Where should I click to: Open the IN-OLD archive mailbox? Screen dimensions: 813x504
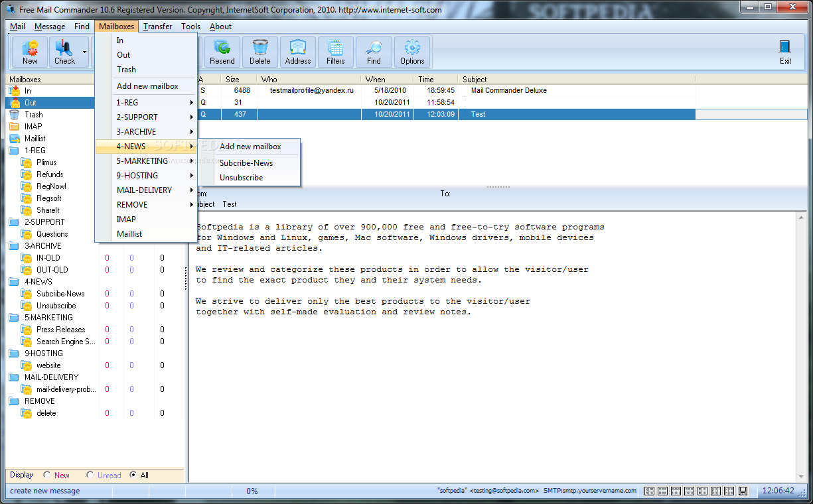click(x=48, y=258)
